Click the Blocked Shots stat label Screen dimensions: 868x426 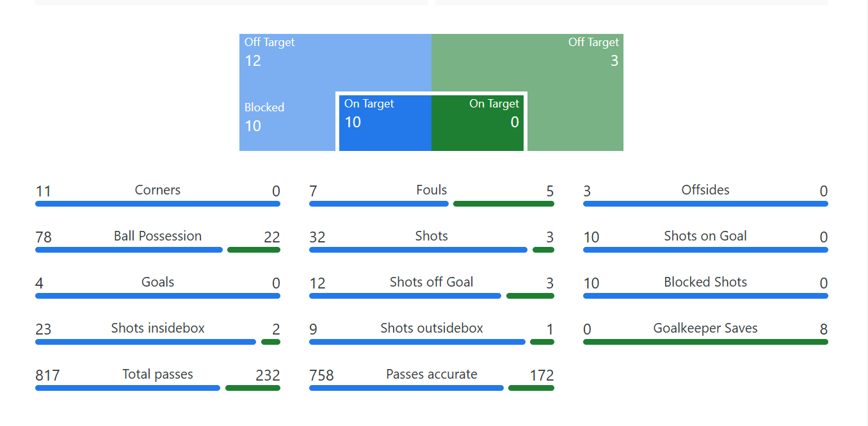[x=705, y=282]
